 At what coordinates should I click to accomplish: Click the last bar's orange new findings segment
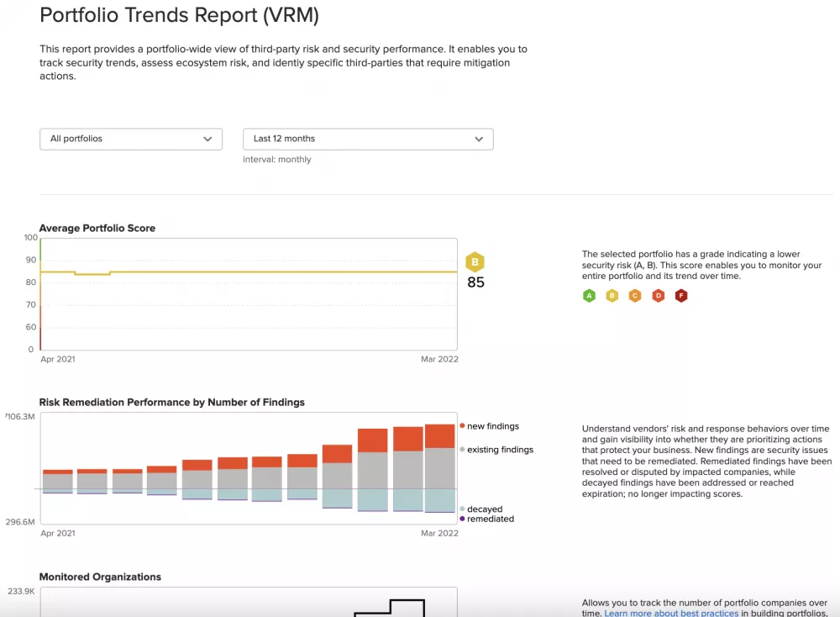click(440, 436)
